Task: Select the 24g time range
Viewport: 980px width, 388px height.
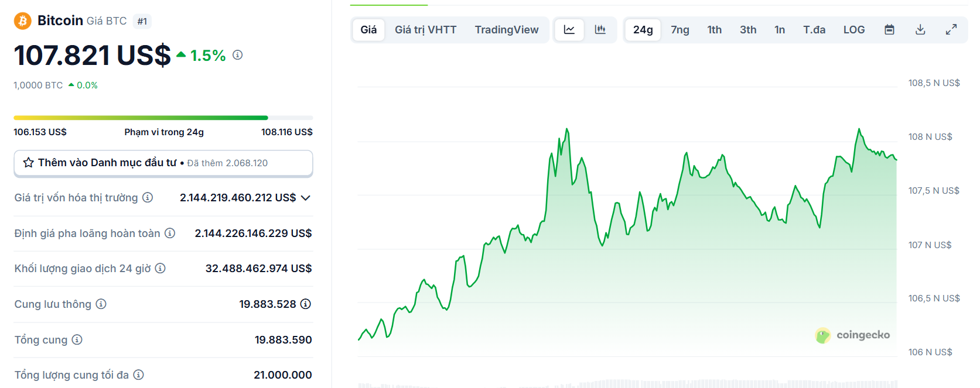Action: coord(643,30)
